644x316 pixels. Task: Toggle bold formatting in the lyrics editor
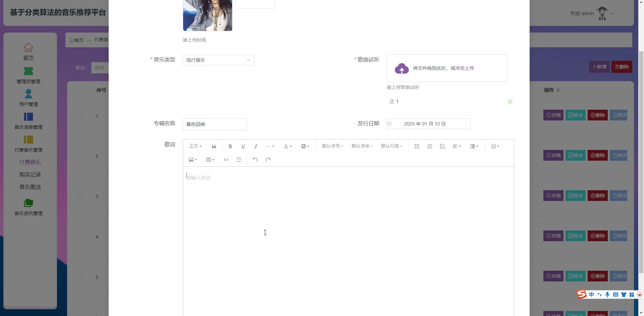coord(230,146)
